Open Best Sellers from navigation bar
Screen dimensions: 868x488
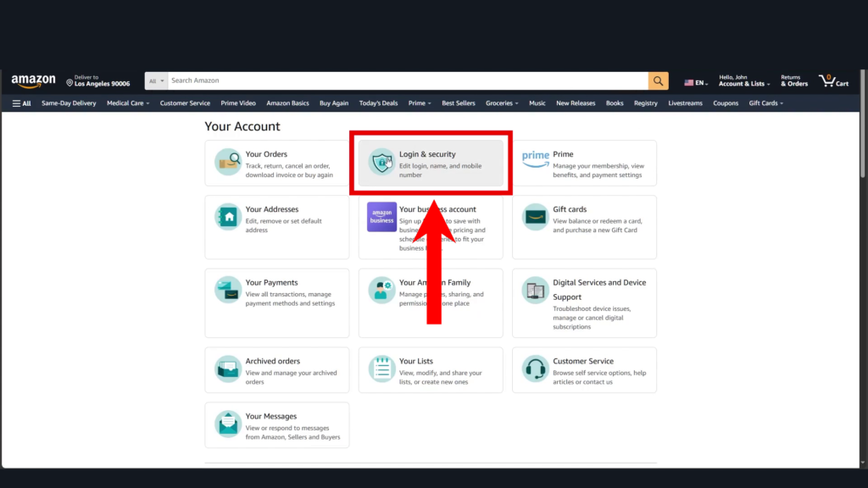click(459, 103)
